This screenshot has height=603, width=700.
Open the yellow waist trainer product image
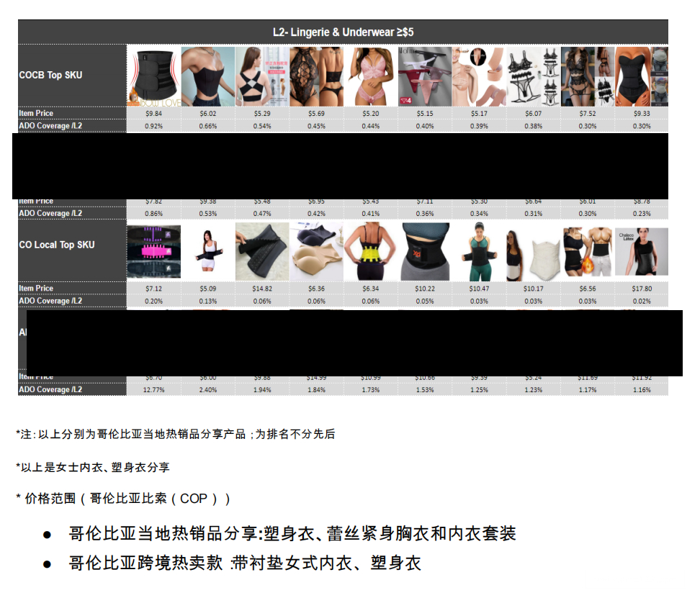coord(370,250)
